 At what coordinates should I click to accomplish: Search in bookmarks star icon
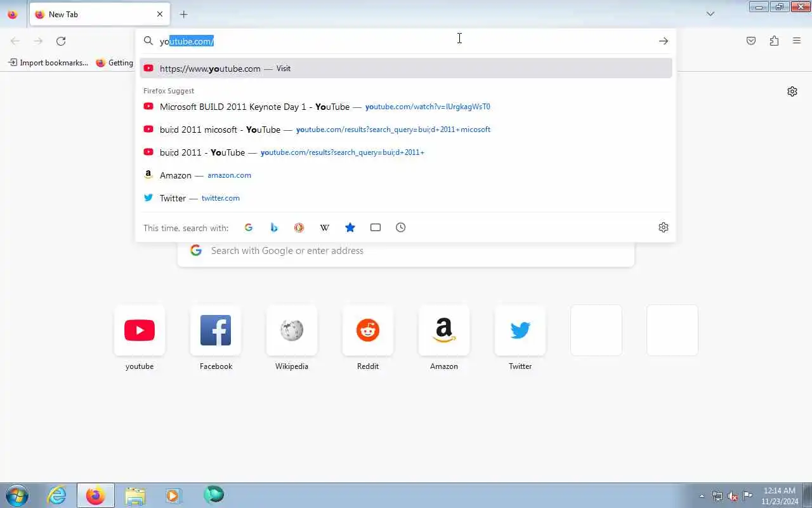pos(350,227)
